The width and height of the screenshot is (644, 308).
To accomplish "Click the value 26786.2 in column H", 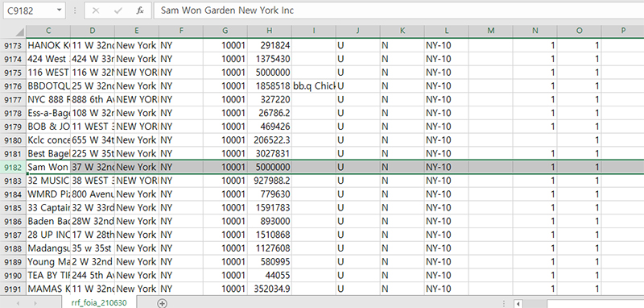I will coord(270,113).
